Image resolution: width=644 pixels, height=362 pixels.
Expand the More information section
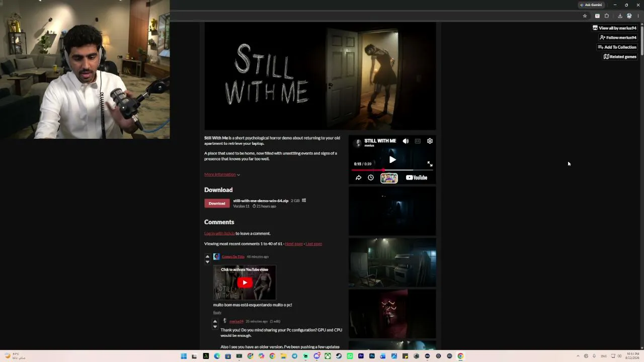click(222, 174)
